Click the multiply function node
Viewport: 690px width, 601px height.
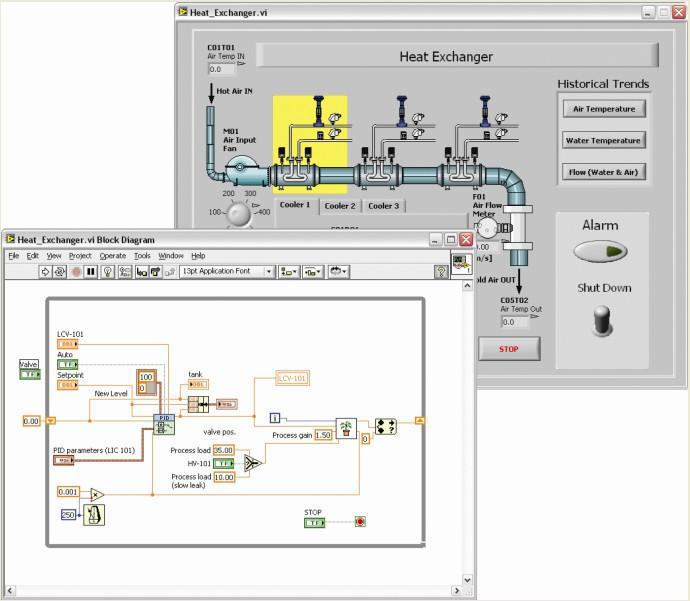[97, 493]
